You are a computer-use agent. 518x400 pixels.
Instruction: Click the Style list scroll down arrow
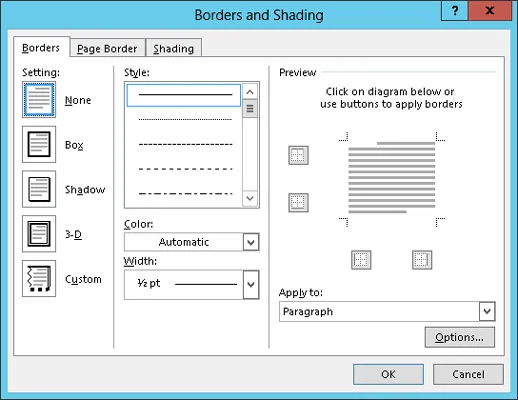250,198
